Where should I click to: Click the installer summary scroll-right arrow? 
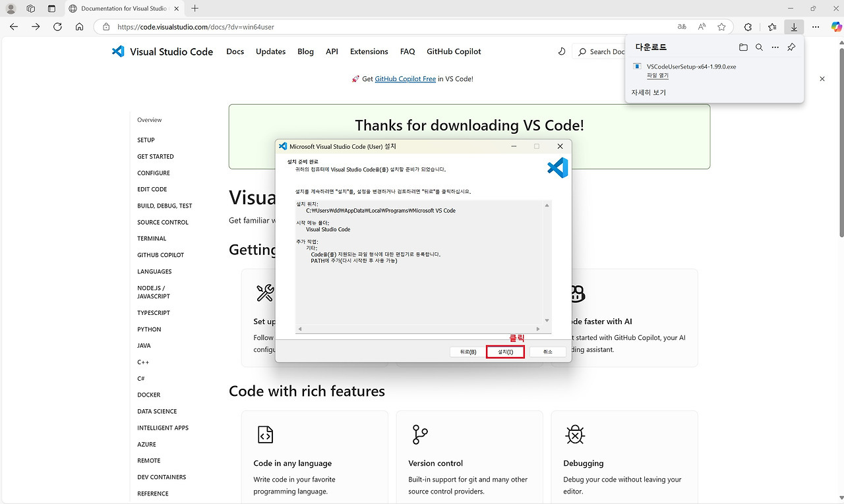click(539, 329)
